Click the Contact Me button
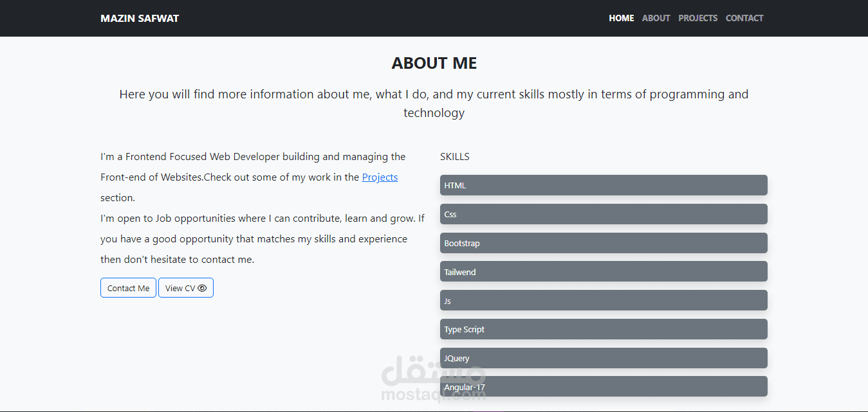This screenshot has width=868, height=412. click(128, 288)
